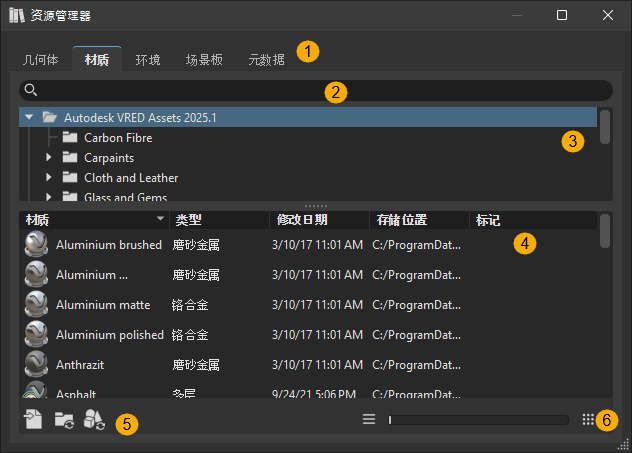Click the 存储位置 column header
632x453 pixels.
point(420,220)
